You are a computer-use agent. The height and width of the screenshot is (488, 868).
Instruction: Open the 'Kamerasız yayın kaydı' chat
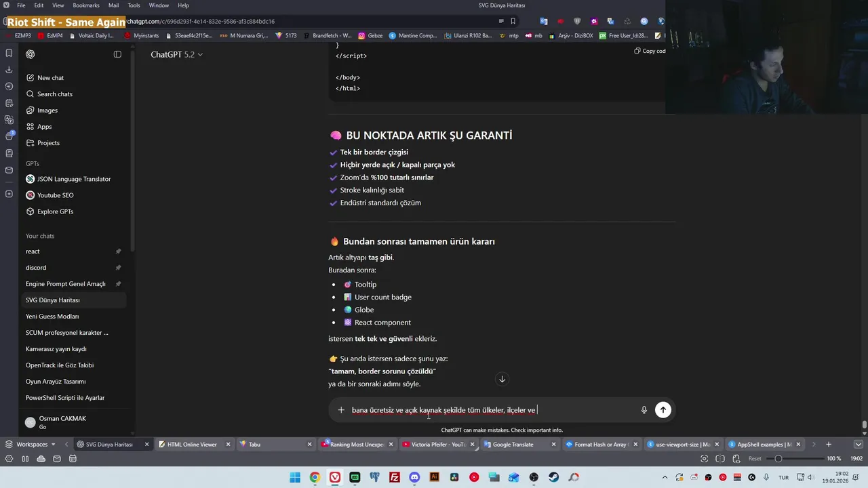(x=75, y=349)
